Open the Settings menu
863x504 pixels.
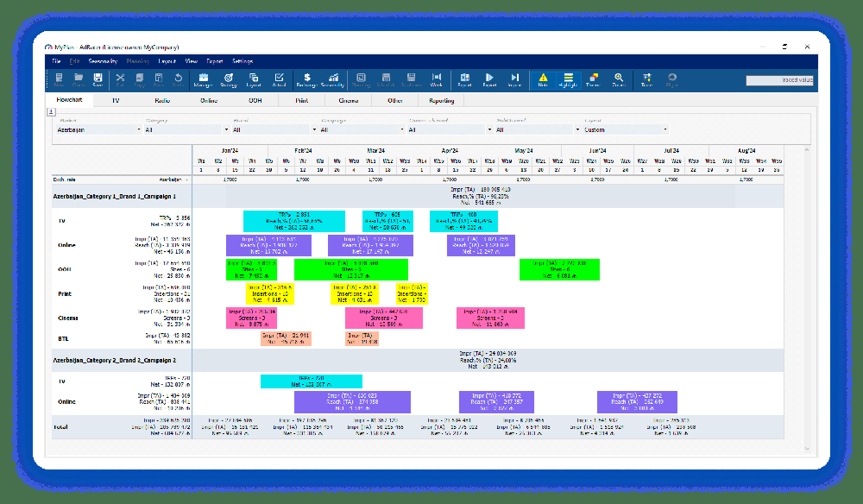click(241, 61)
